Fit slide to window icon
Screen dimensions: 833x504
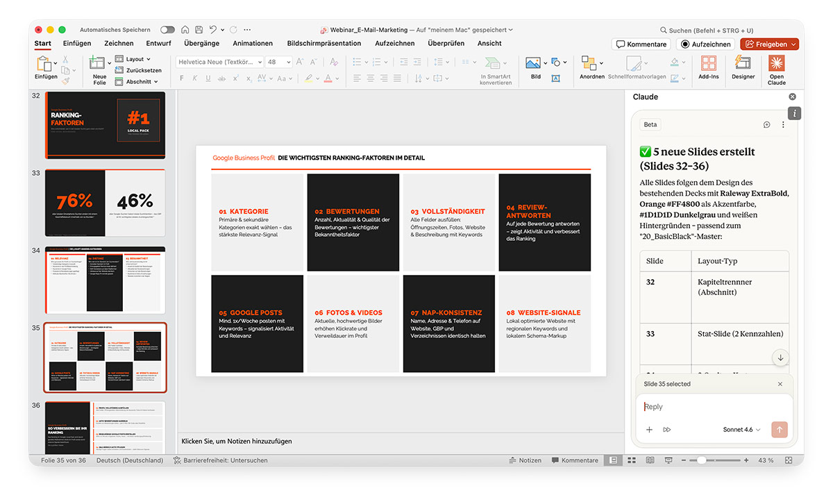[788, 460]
